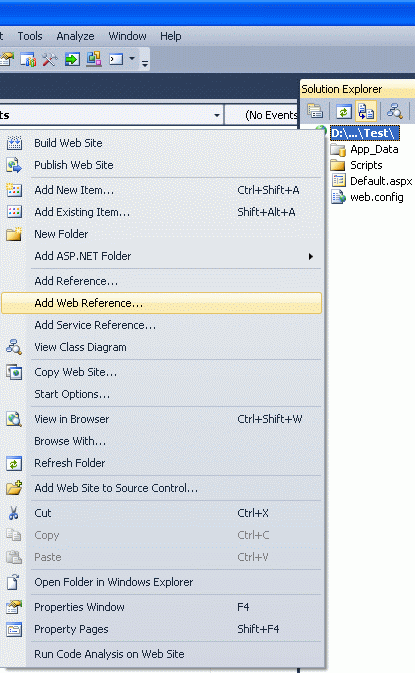
Task: Click View Class Diagram icon in Solution Explorer
Action: pyautogui.click(x=394, y=112)
